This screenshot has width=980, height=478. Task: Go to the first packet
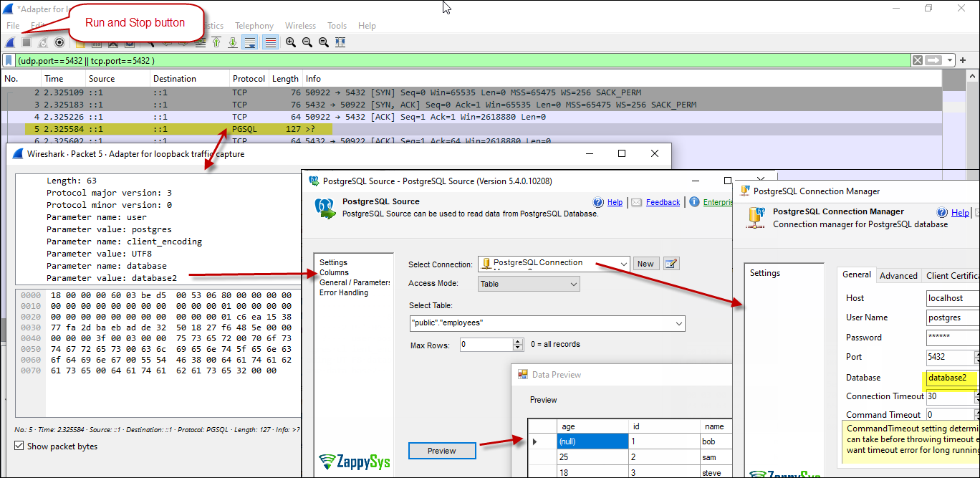pyautogui.click(x=216, y=43)
